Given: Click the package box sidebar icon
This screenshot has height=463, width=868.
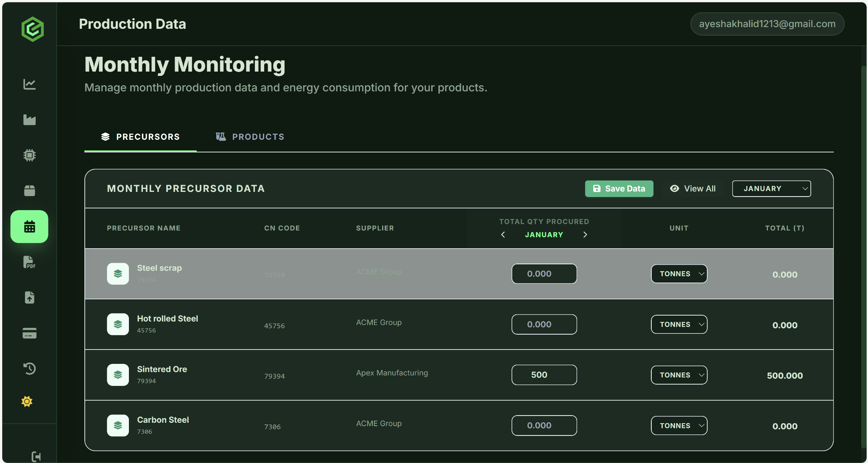Looking at the screenshot, I should point(29,191).
